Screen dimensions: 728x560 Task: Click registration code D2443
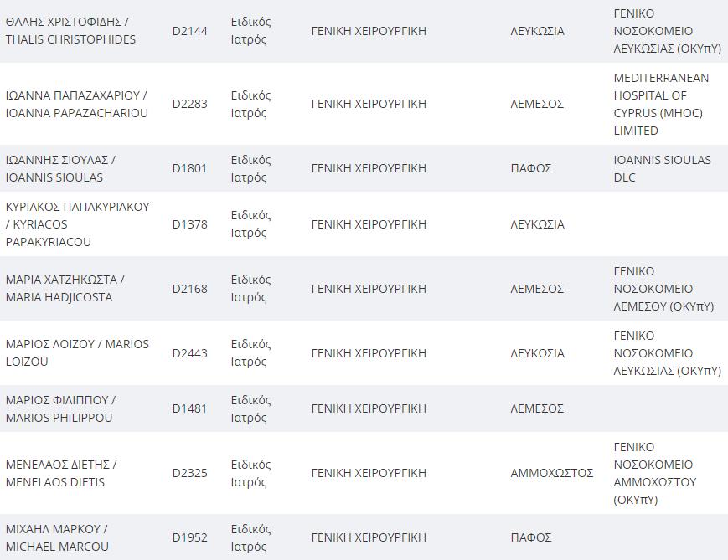tap(190, 353)
